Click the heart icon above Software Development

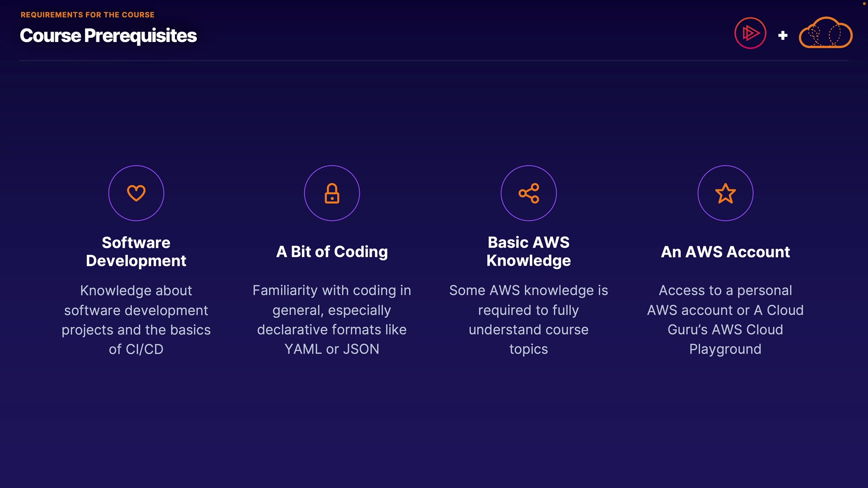point(136,193)
